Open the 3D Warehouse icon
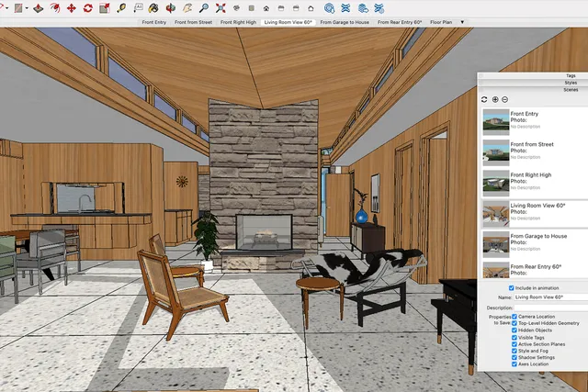The width and height of the screenshot is (588, 392). (329, 8)
